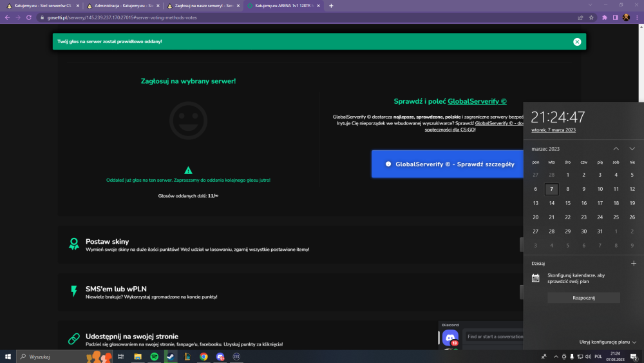Go back with browser back arrow
Screen dimensions: 644x363
point(7,17)
